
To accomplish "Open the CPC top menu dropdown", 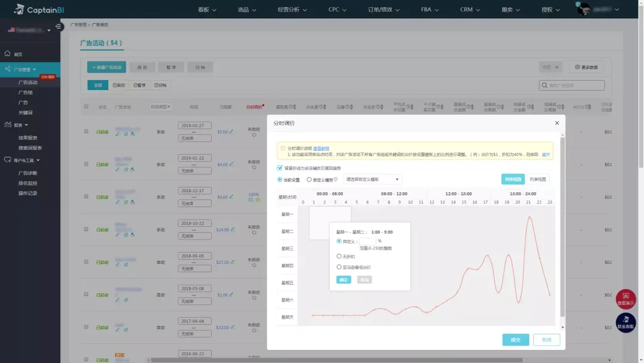I will click(337, 10).
